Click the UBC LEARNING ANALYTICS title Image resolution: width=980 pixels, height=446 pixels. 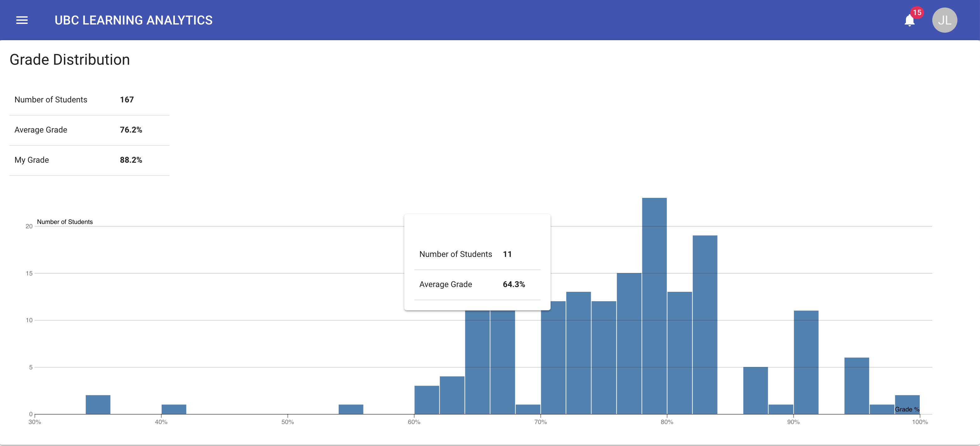point(133,20)
